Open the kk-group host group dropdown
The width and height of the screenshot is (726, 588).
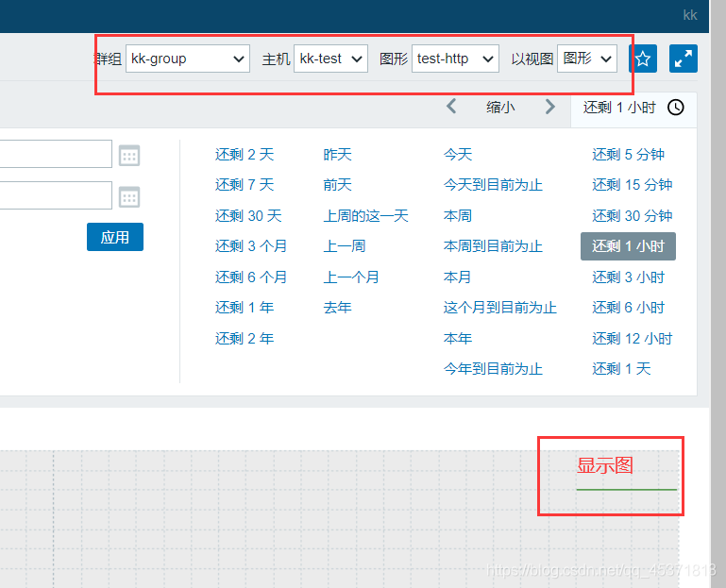[x=188, y=59]
